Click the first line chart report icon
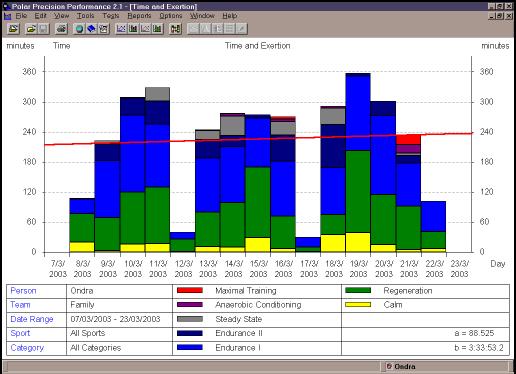Screen dimensions: 516x374 coord(121,29)
